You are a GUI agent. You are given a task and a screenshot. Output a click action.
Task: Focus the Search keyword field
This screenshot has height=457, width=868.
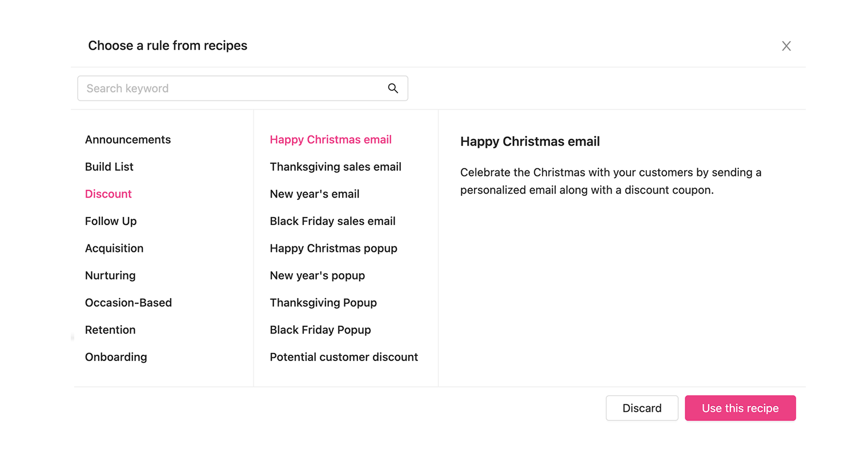pos(243,88)
